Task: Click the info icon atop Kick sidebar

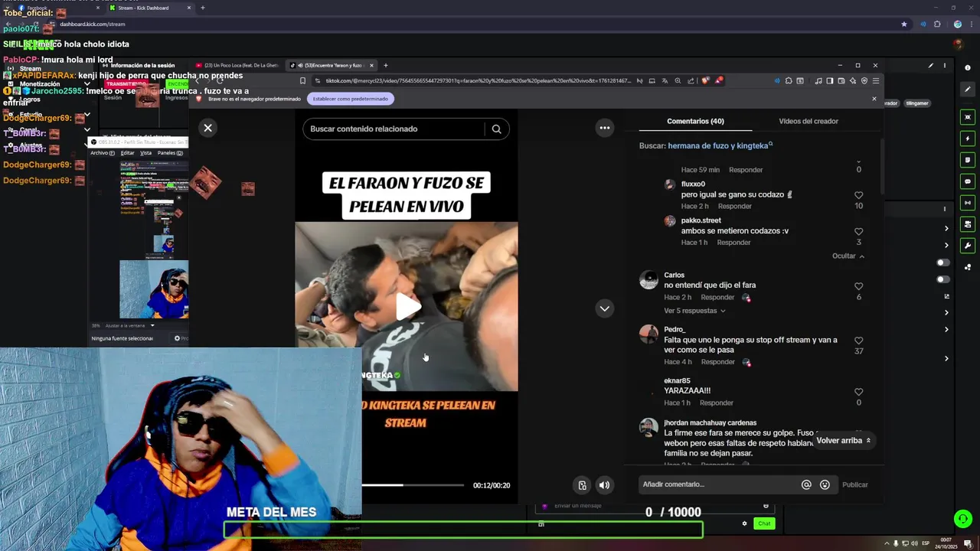Action: point(968,68)
